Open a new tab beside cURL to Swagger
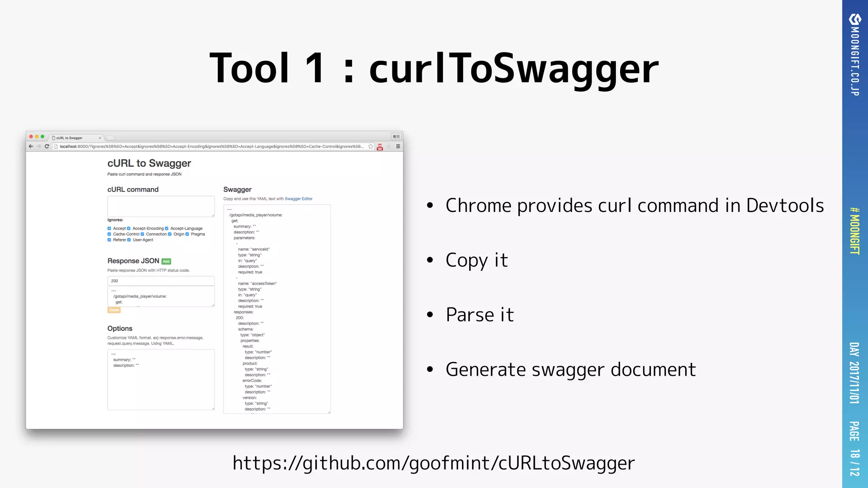This screenshot has width=868, height=488. (x=111, y=138)
